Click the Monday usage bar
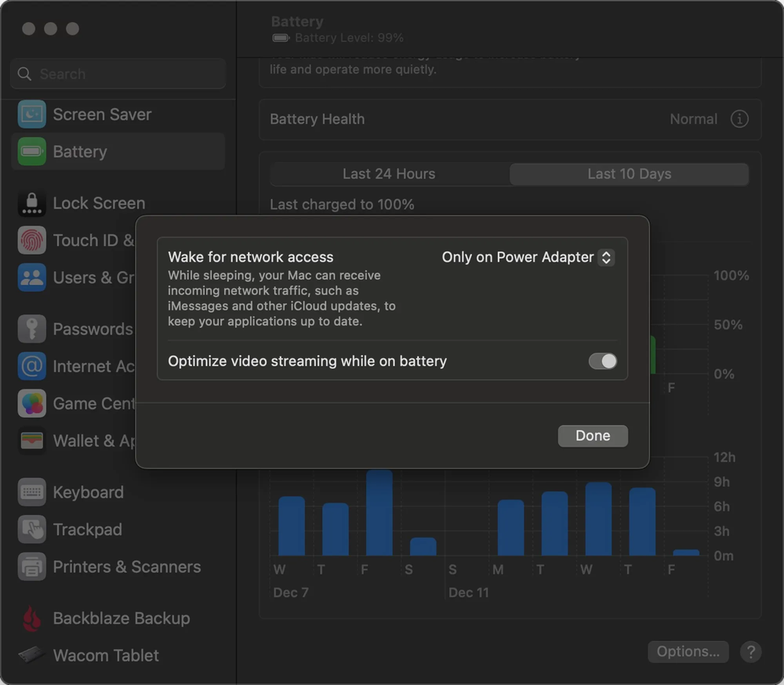Viewport: 784px width, 685px height. 510,527
